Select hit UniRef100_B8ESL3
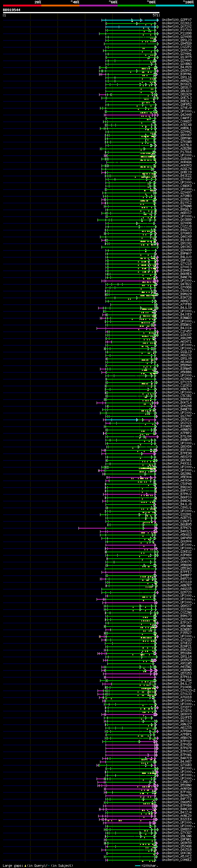This screenshot has width=197, height=868. pyautogui.click(x=176, y=101)
